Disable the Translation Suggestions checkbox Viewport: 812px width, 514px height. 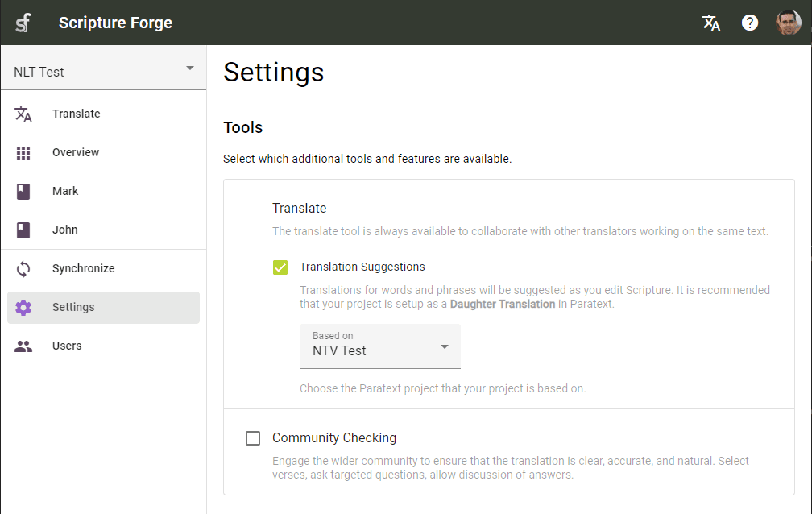click(280, 267)
